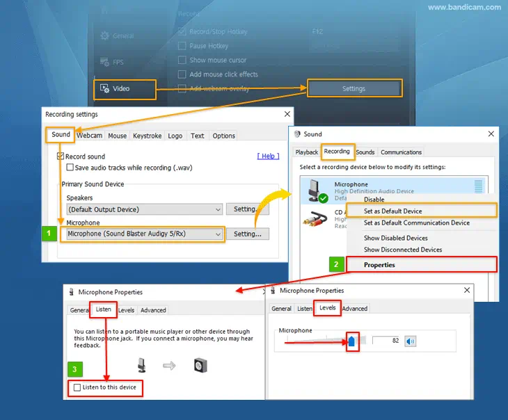Check the Listen to this device box
Viewport: 508px width, 420px height.
pyautogui.click(x=77, y=387)
